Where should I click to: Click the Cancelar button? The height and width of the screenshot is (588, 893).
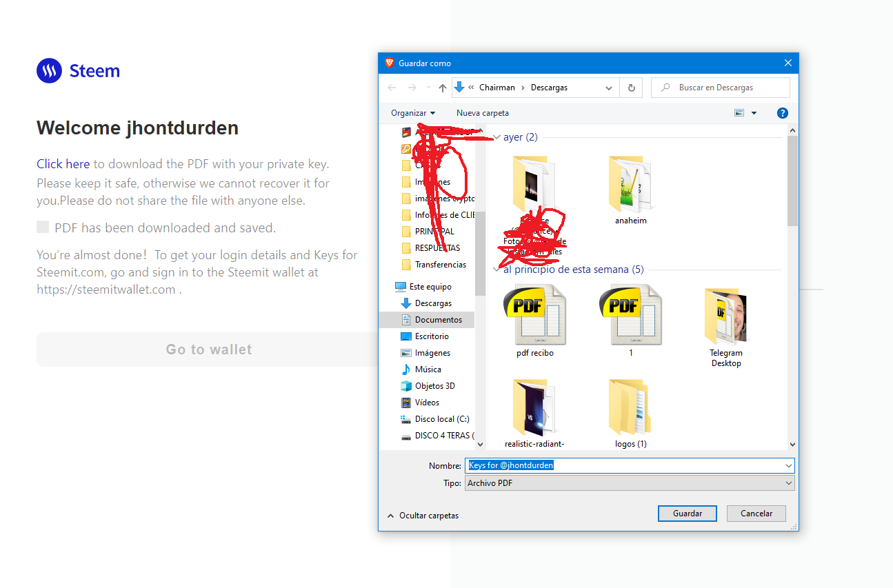[x=756, y=514]
